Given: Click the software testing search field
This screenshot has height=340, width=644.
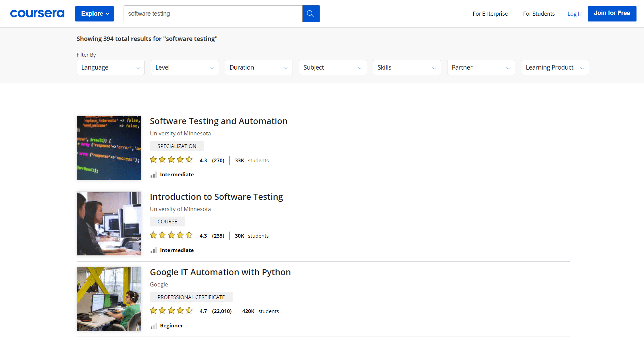Looking at the screenshot, I should pyautogui.click(x=213, y=14).
